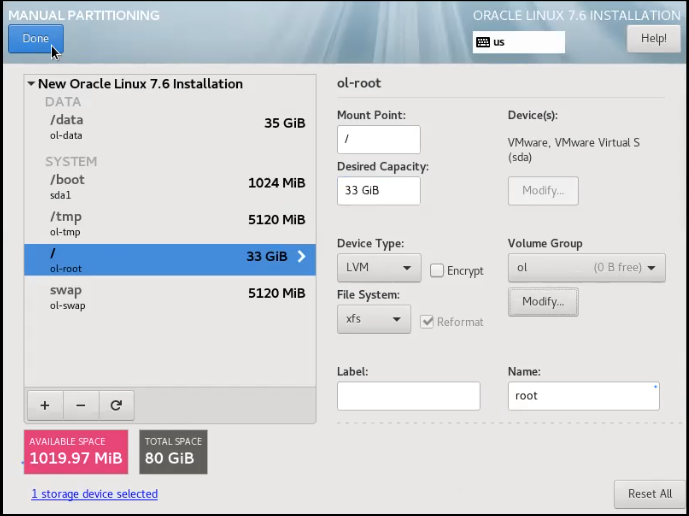Click the chevron arrow on ol-root row
689x516 pixels.
[301, 256]
